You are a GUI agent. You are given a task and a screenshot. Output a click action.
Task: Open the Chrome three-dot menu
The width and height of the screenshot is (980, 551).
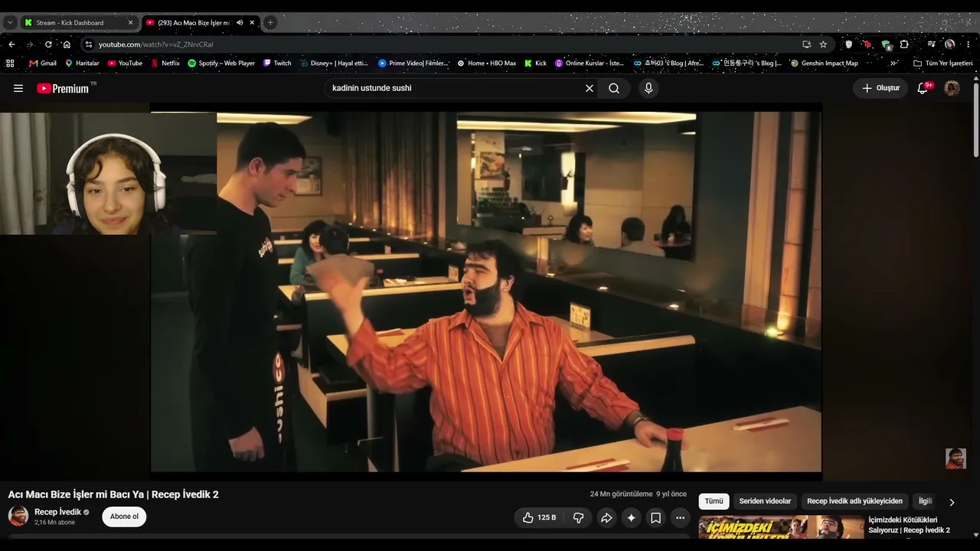(x=969, y=44)
